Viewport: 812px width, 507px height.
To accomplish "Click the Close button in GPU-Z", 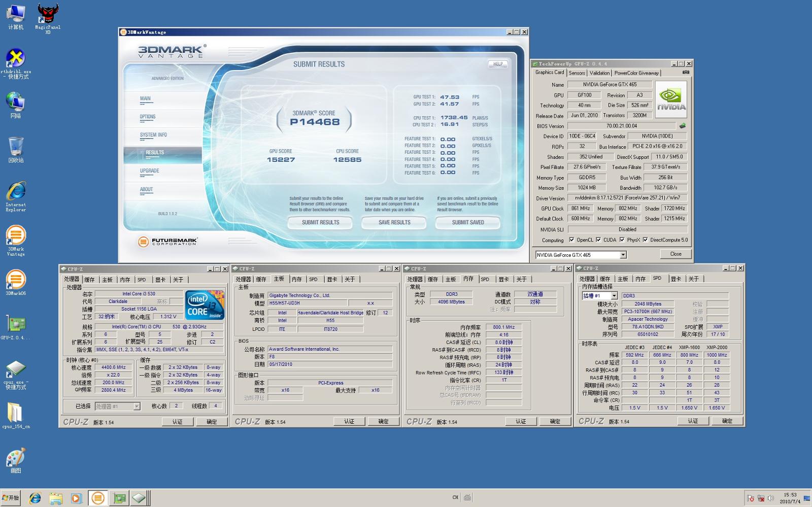I will (675, 254).
